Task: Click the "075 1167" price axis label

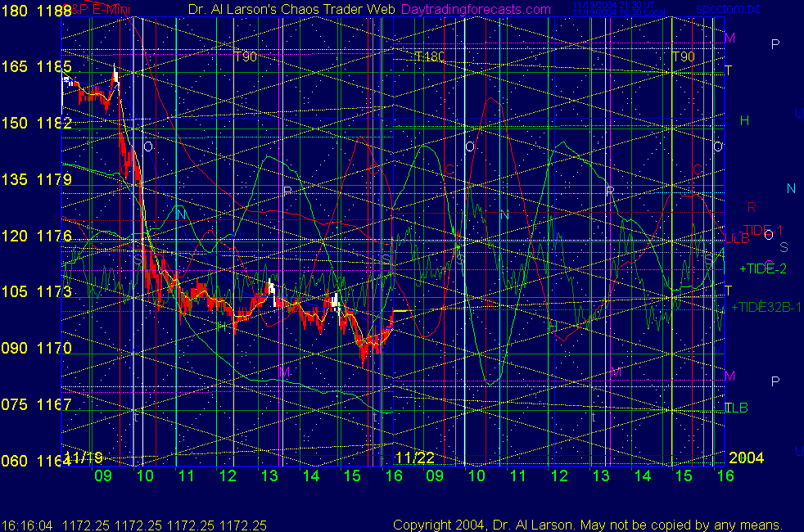Action: [36, 404]
